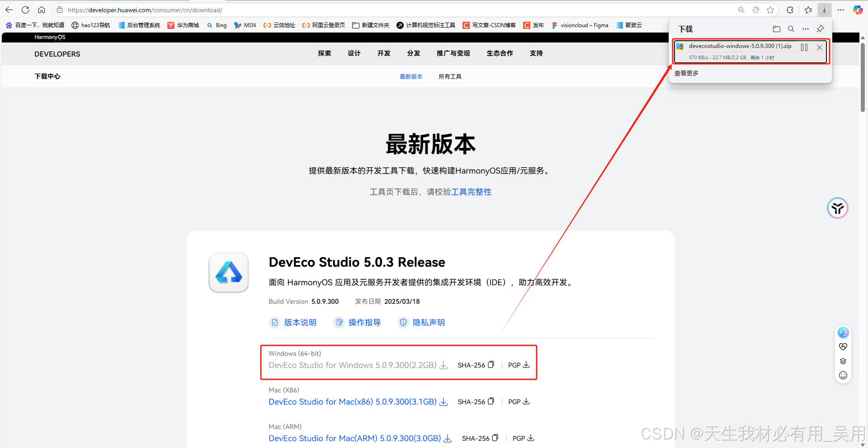Screen dimensions: 868x448
Task: Open the visioncloud – Figma bookmark
Action: point(580,25)
